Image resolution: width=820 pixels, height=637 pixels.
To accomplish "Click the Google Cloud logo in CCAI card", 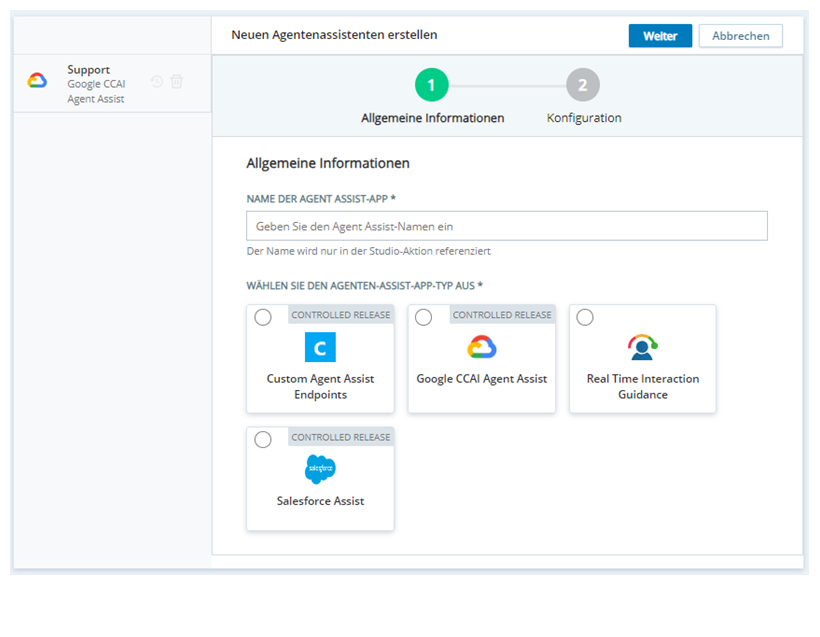I will pyautogui.click(x=482, y=347).
